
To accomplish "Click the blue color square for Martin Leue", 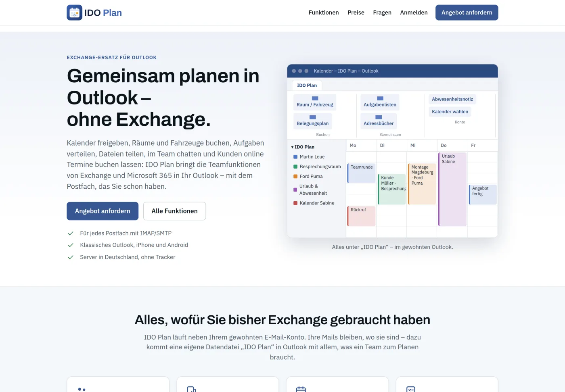I will 295,157.
